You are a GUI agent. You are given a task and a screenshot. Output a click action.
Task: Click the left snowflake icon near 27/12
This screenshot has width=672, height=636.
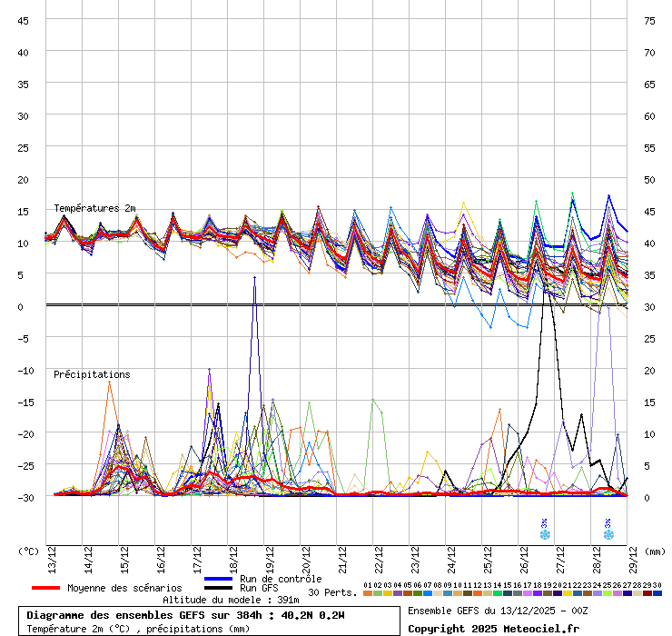click(x=544, y=534)
